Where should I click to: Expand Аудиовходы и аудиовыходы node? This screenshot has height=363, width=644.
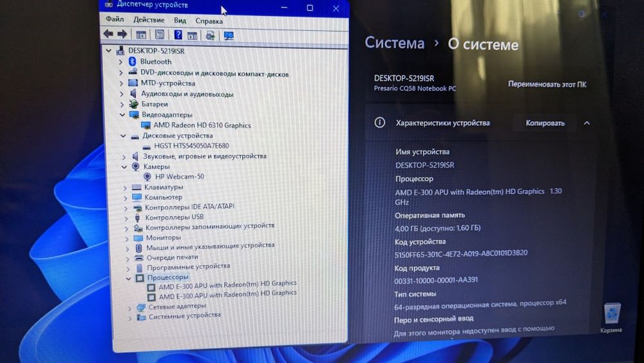(x=122, y=93)
